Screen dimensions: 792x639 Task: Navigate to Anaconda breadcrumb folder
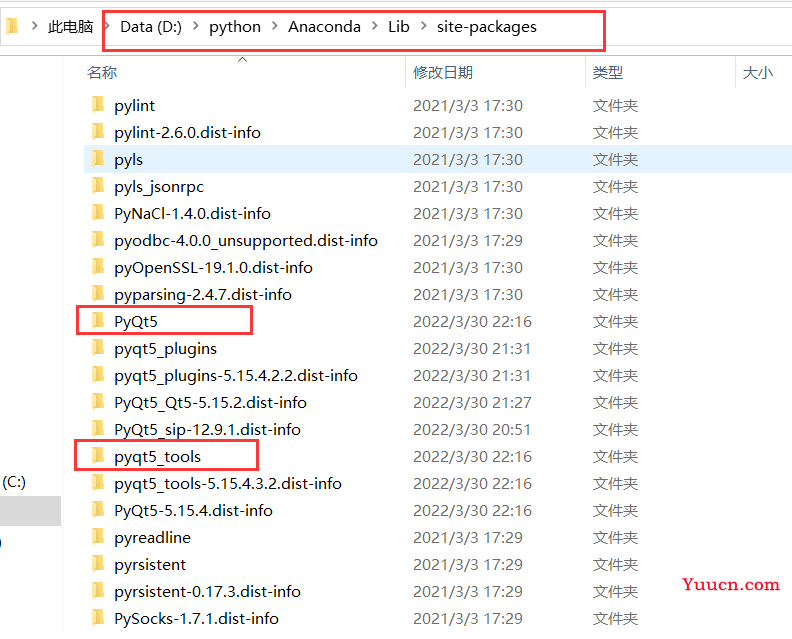pos(324,26)
